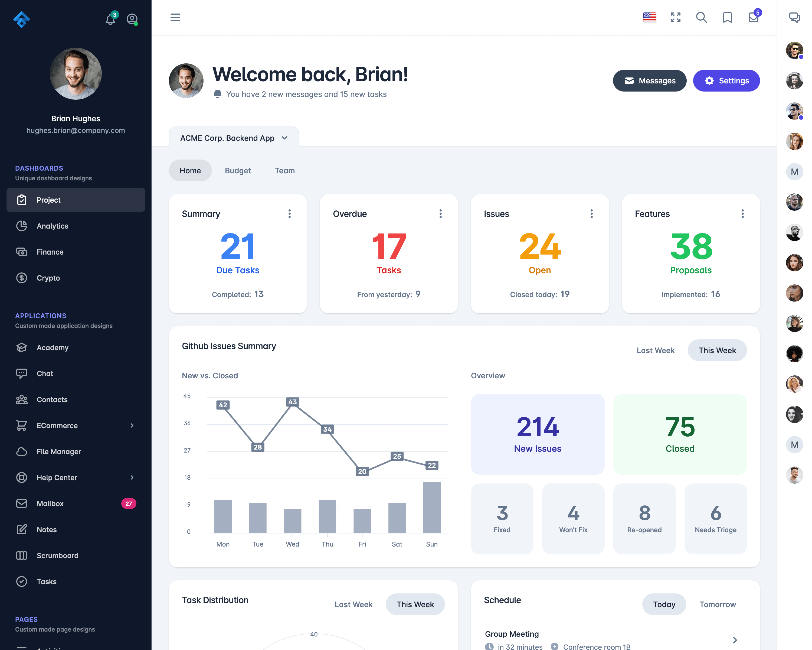Toggle to Tomorrow schedule view
Screen dimensions: 812x650
coord(717,604)
